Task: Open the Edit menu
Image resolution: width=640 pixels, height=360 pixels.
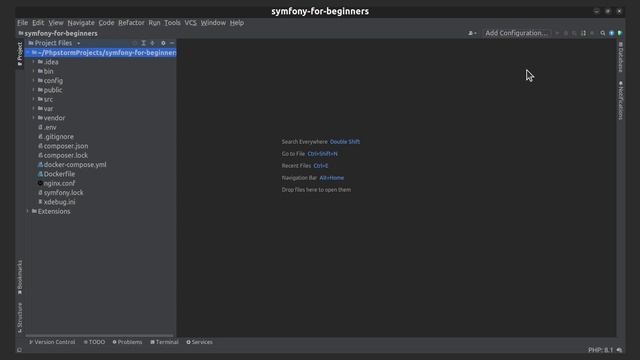Action: [x=38, y=23]
